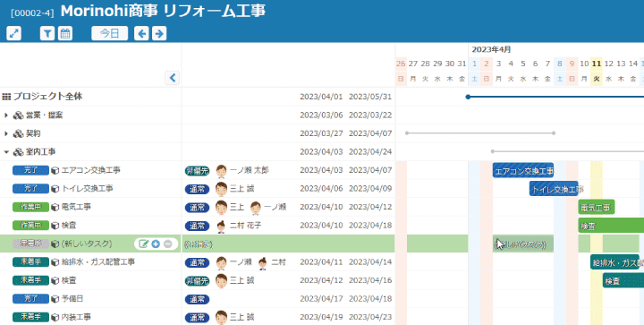This screenshot has width=644, height=325.
Task: Click the 未着手 status of 給排水・ガス配管工事
Action: click(30, 262)
